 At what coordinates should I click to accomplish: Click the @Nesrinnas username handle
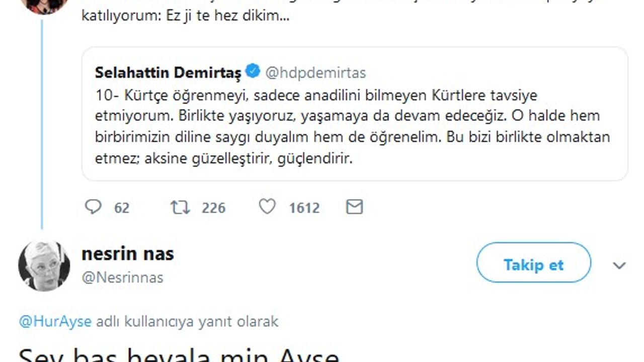pyautogui.click(x=122, y=278)
